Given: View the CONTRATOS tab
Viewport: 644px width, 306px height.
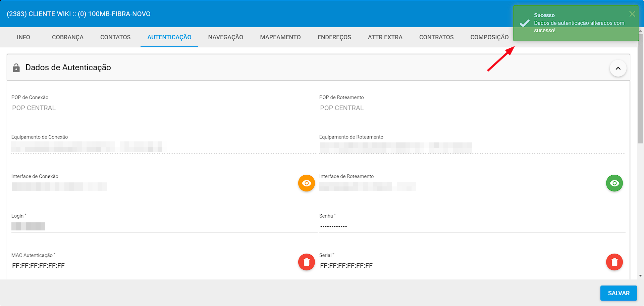Looking at the screenshot, I should (436, 37).
